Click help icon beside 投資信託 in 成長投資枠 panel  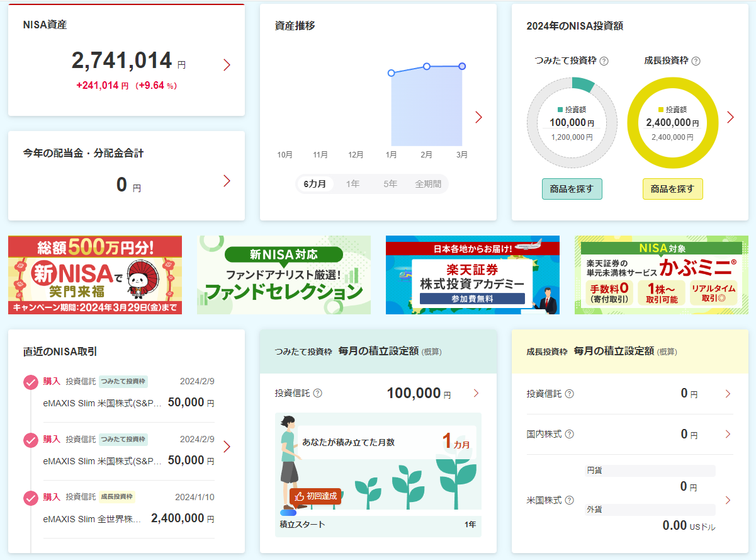pos(570,394)
